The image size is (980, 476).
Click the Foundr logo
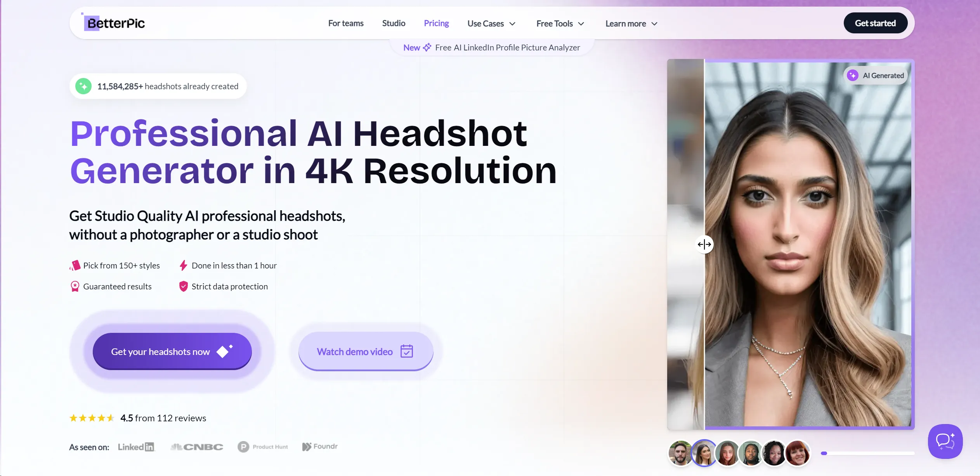[x=320, y=447]
